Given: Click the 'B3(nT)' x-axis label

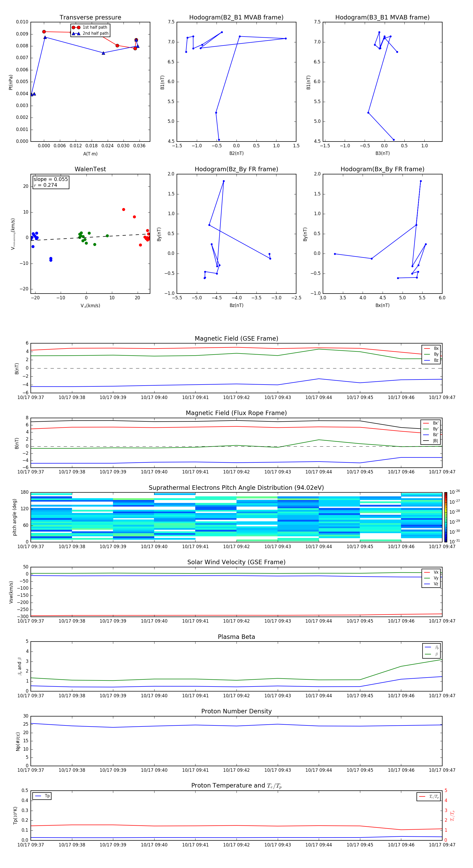Looking at the screenshot, I should click(x=382, y=153).
